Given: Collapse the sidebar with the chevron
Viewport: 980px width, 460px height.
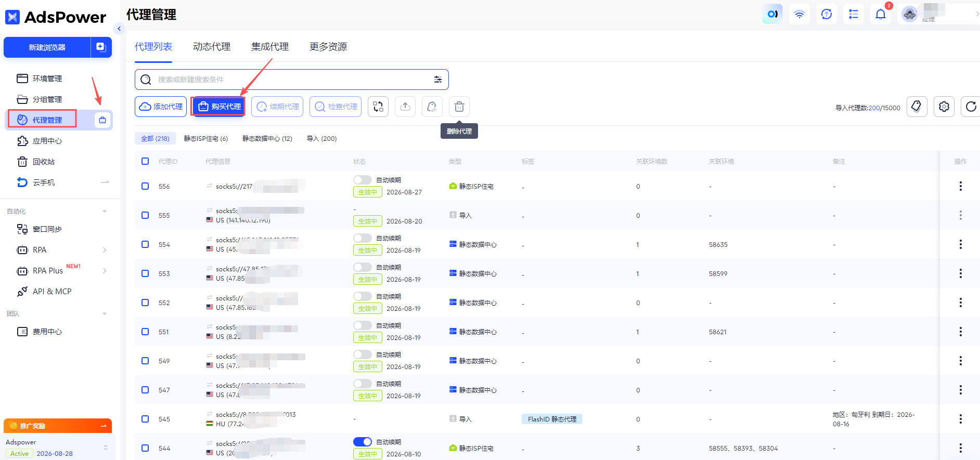Looking at the screenshot, I should pos(119,29).
